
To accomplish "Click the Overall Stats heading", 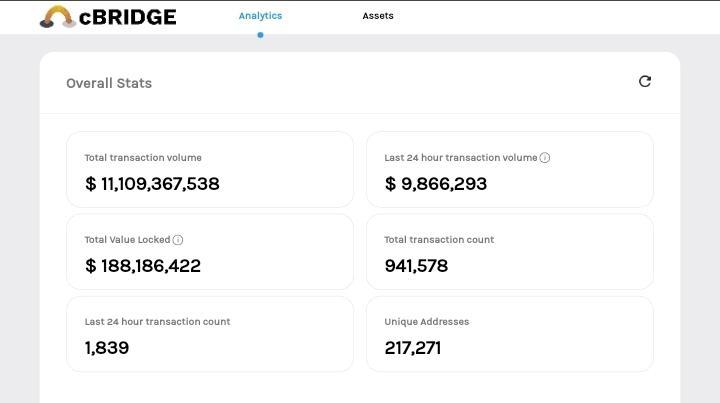I will 109,83.
